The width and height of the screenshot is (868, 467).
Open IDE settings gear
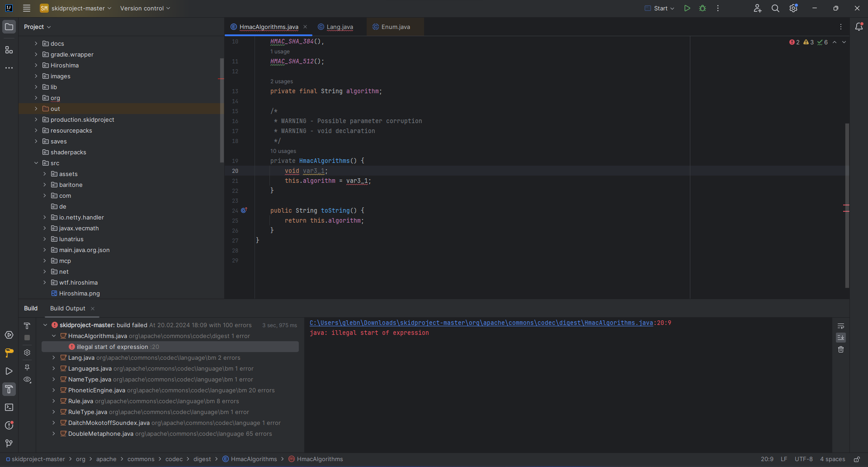pyautogui.click(x=793, y=8)
